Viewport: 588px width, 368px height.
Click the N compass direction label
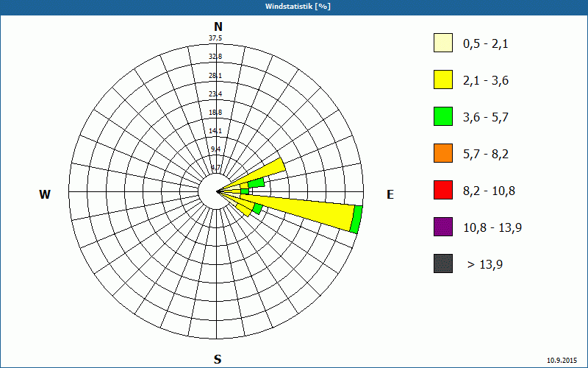218,27
